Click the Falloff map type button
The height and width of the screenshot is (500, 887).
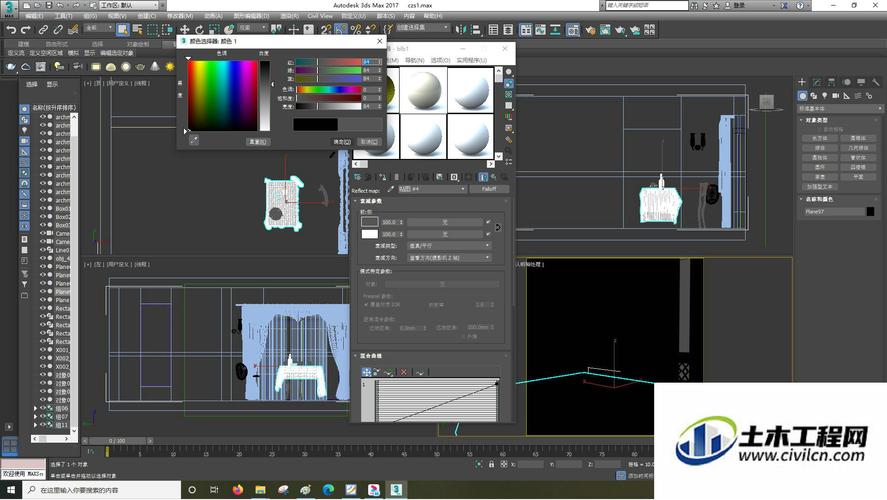coord(488,189)
